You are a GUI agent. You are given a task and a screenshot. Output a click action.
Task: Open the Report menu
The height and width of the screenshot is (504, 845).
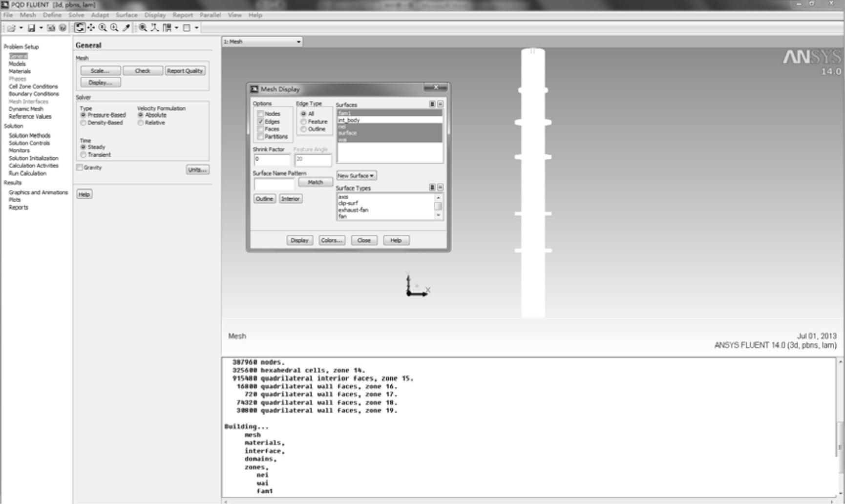183,15
